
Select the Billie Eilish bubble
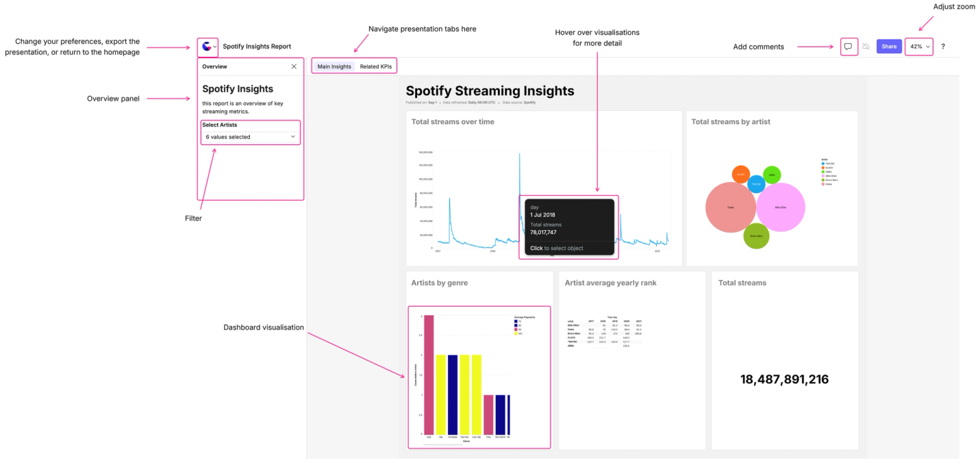(x=781, y=208)
